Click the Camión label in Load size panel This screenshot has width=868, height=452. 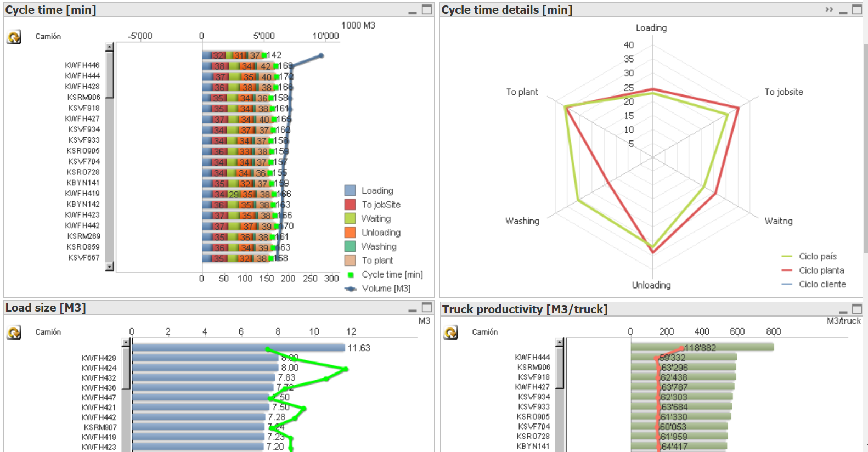pos(48,332)
